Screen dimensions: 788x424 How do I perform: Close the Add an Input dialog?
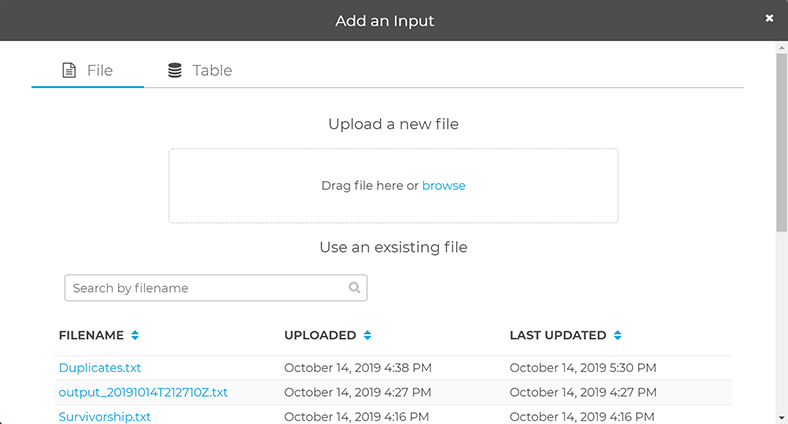(x=769, y=18)
